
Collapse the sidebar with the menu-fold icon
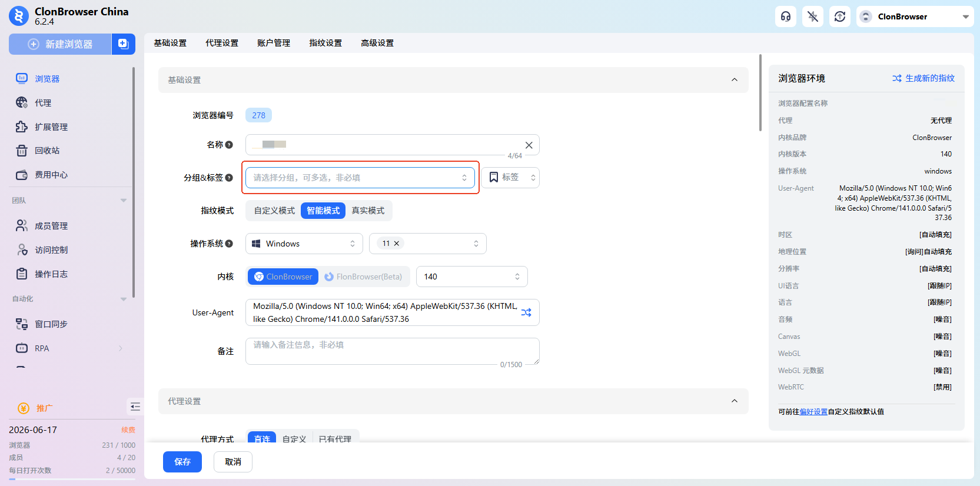[135, 407]
